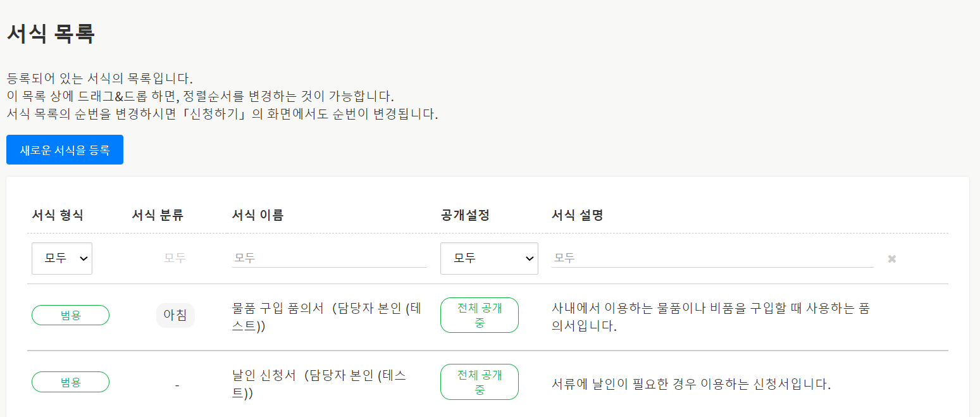This screenshot has width=980, height=417.
Task: Toggle 전체 공개 중 for 물품 구입 품의서
Action: tap(480, 315)
